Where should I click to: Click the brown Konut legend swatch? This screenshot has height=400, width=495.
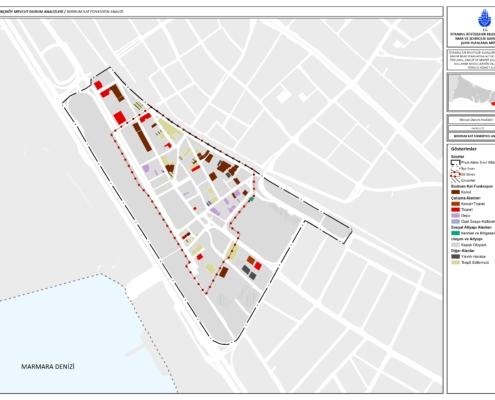coord(455,192)
